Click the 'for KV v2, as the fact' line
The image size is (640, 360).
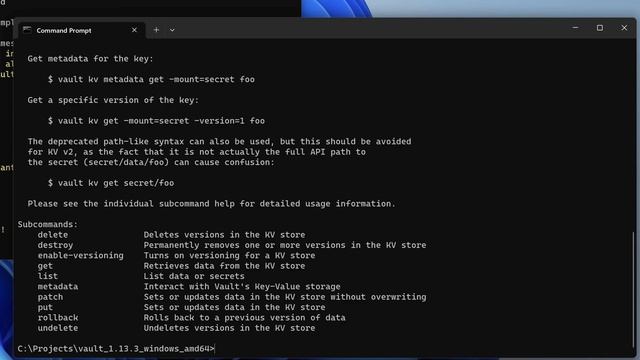coord(196,152)
